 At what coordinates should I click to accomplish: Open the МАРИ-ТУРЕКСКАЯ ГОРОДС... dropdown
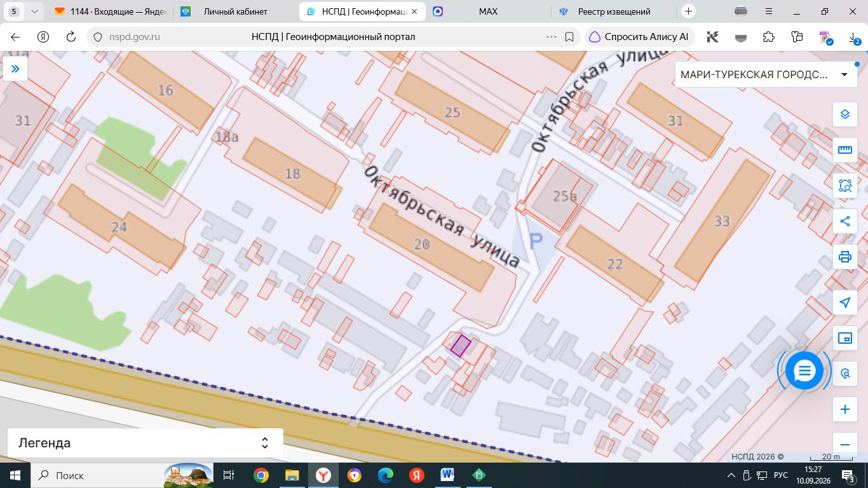pyautogui.click(x=764, y=74)
